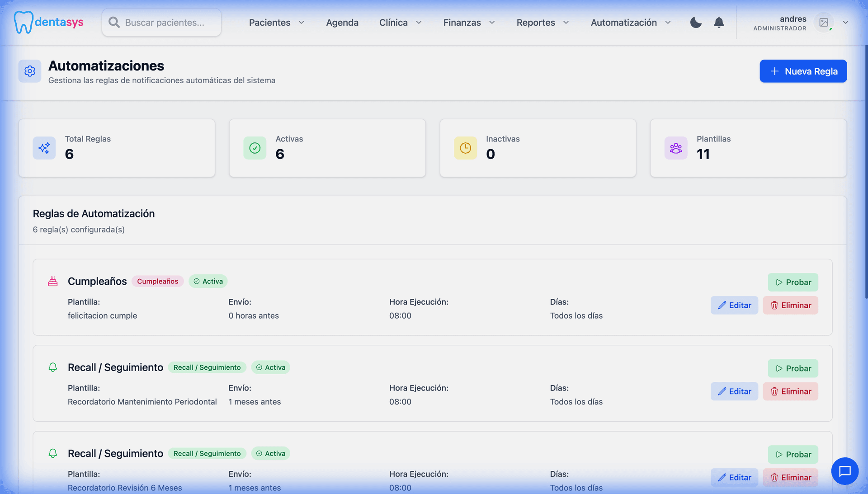868x494 pixels.
Task: Click the Total Reglas sparkle icon
Action: click(x=44, y=148)
